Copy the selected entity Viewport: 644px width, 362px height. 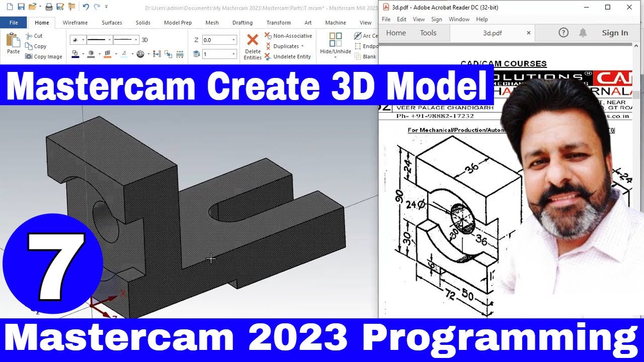click(36, 46)
